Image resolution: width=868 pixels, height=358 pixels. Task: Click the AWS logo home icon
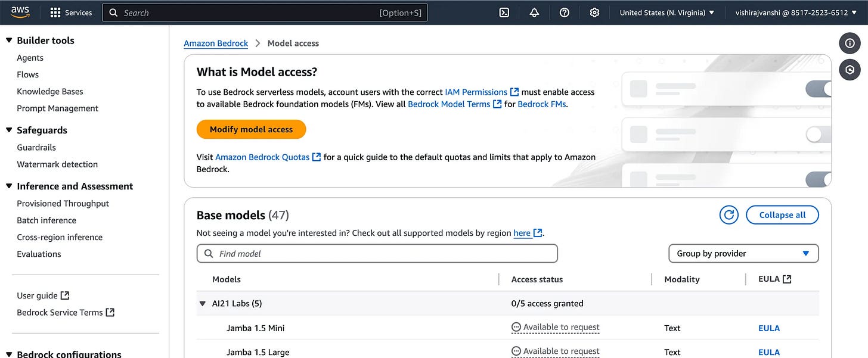20,12
